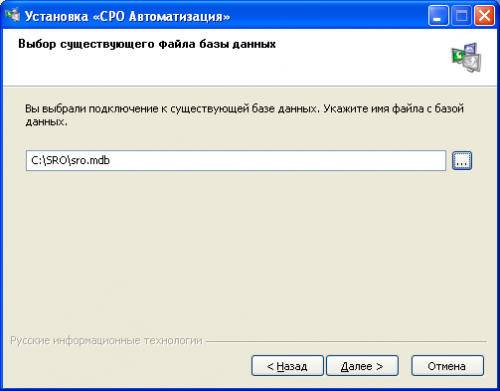Viewport: 500px width, 391px height.
Task: Click the setup computers logo in the header
Action: point(466,57)
